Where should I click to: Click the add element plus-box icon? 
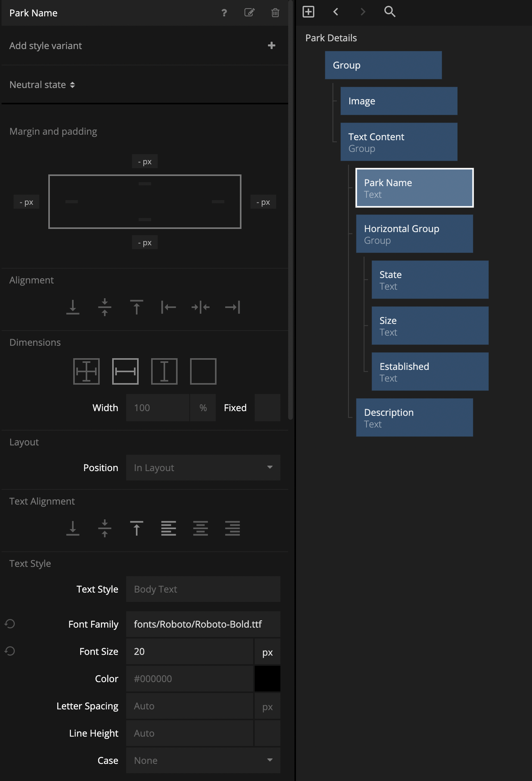(308, 12)
